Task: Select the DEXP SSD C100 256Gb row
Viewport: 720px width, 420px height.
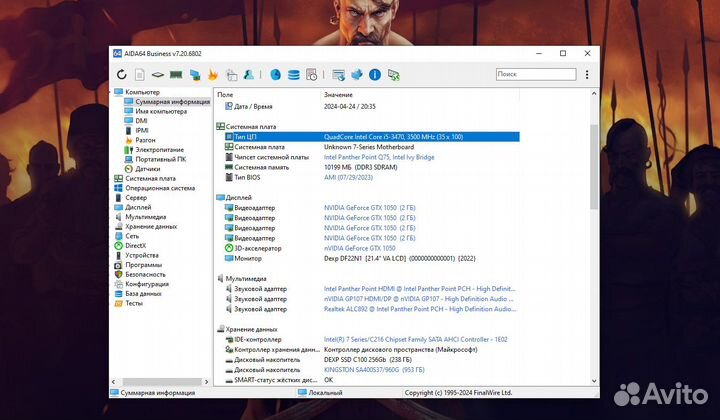Action: (367, 359)
